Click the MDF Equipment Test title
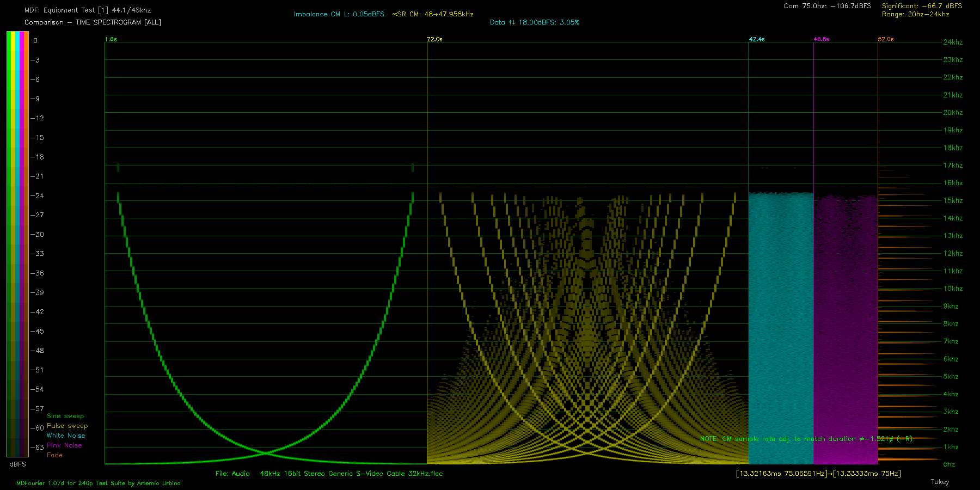This screenshot has height=490, width=980. tap(88, 10)
